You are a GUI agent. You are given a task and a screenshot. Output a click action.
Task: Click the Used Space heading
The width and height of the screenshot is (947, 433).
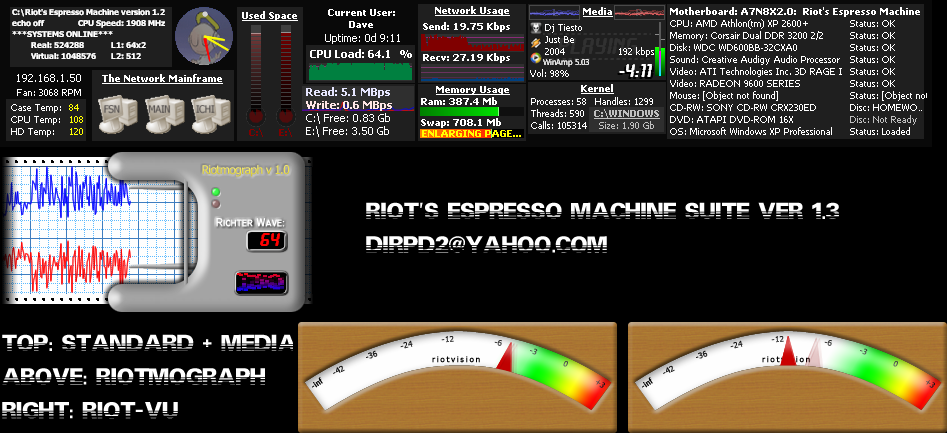click(x=269, y=16)
